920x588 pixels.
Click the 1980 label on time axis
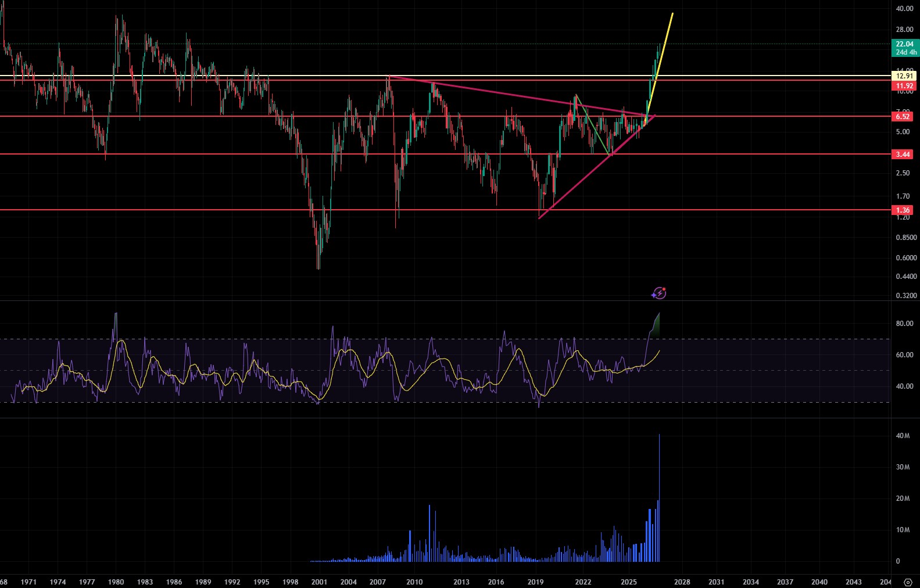[x=116, y=582]
